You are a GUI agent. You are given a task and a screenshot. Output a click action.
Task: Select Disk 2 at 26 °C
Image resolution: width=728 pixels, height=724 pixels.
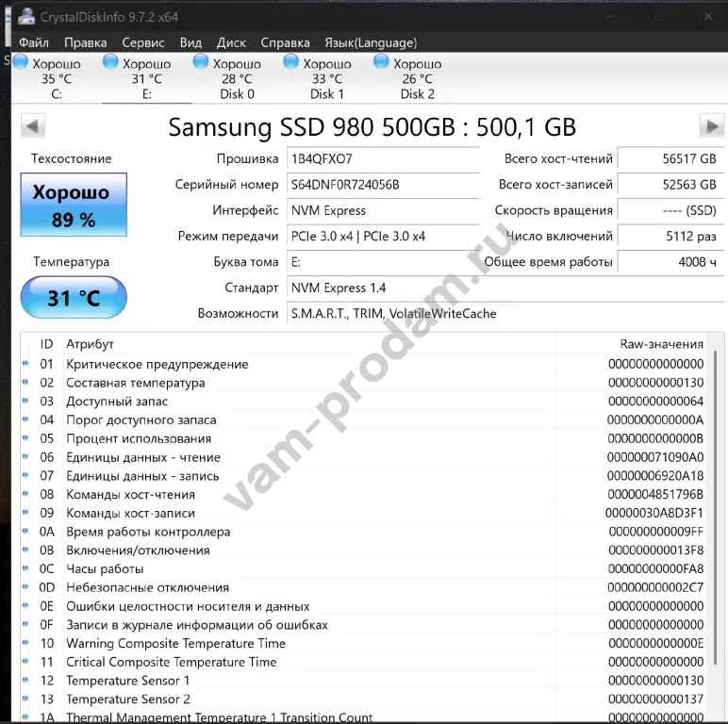coord(418,78)
